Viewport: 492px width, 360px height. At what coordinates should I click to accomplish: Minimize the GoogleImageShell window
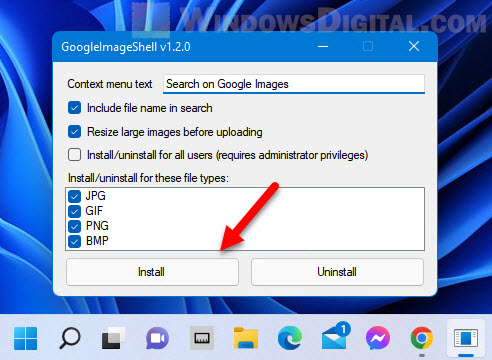[323, 46]
